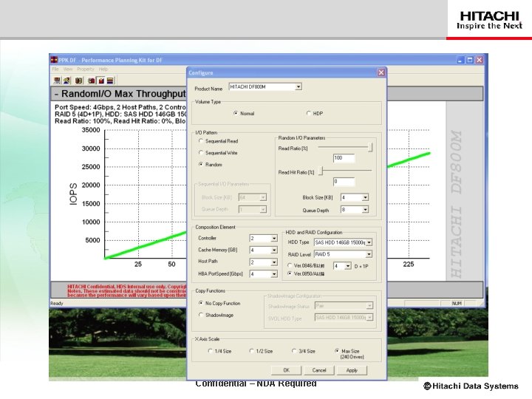Select 1/4 Size X axis scale

tap(210, 351)
